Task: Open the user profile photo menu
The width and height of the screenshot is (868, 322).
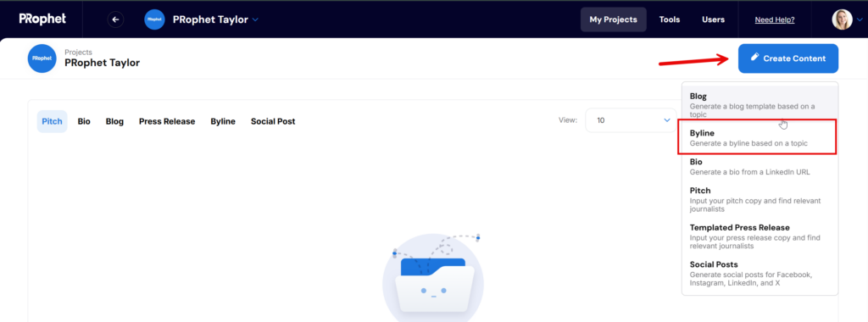Action: (842, 19)
